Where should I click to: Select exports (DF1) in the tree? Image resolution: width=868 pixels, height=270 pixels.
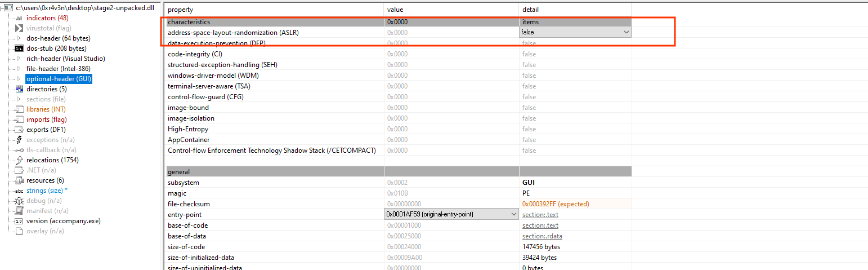(46, 130)
